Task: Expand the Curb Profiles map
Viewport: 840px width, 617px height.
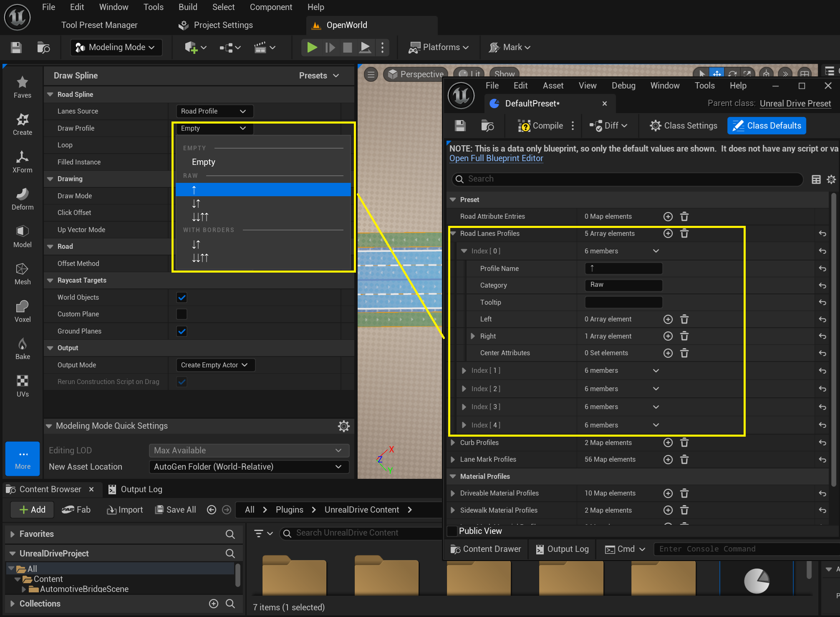Action: click(453, 443)
